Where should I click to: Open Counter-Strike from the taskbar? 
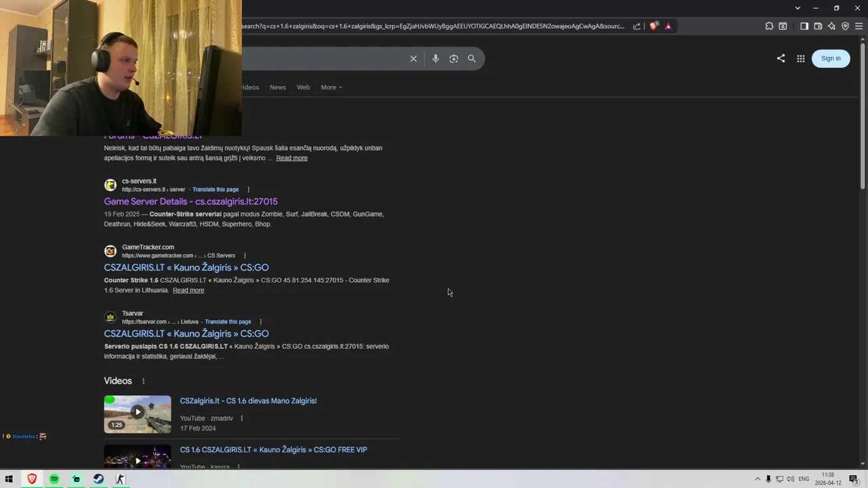[x=121, y=479]
